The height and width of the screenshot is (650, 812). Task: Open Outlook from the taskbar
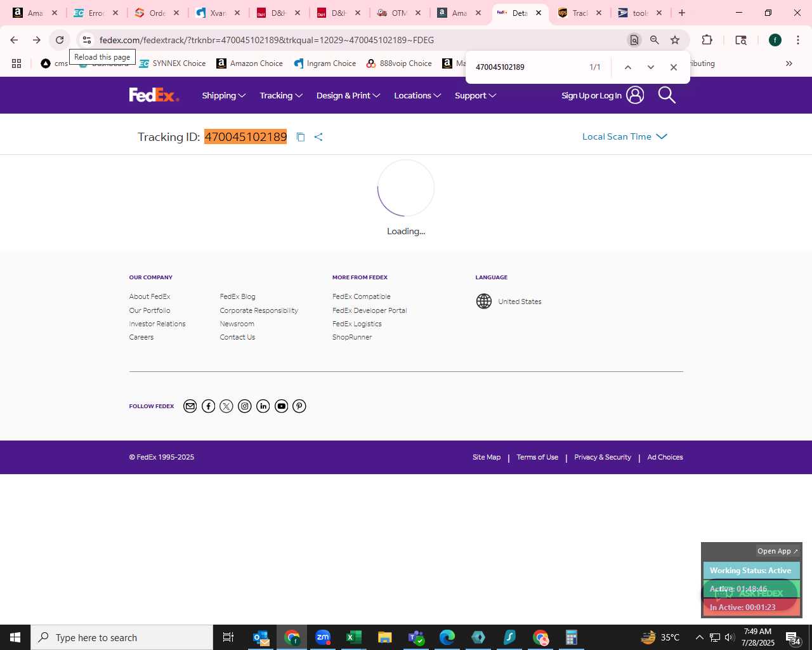coord(261,637)
